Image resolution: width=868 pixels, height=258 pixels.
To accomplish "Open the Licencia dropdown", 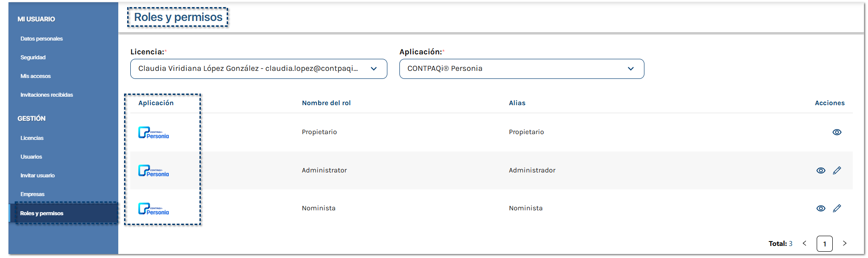I will (259, 69).
